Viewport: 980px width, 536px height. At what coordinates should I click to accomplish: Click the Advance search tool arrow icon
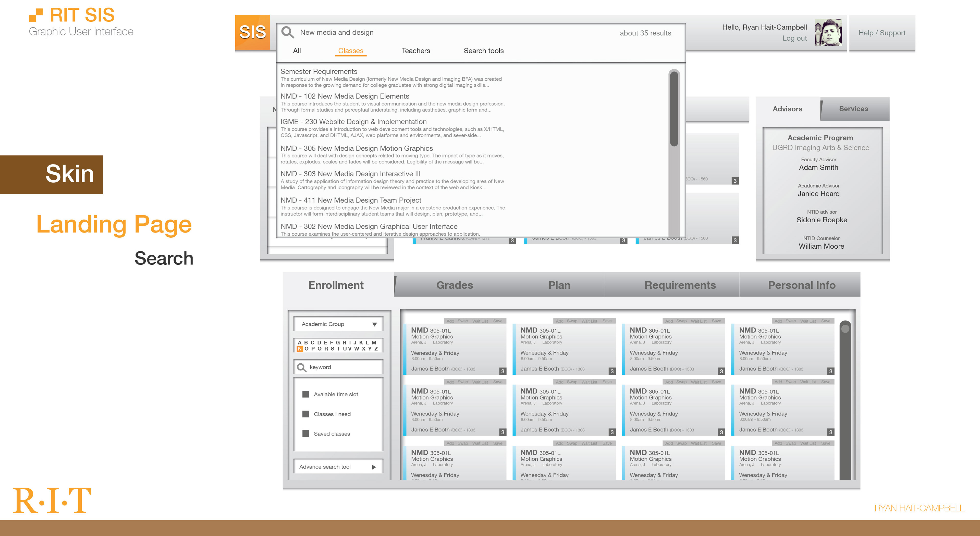pos(374,467)
